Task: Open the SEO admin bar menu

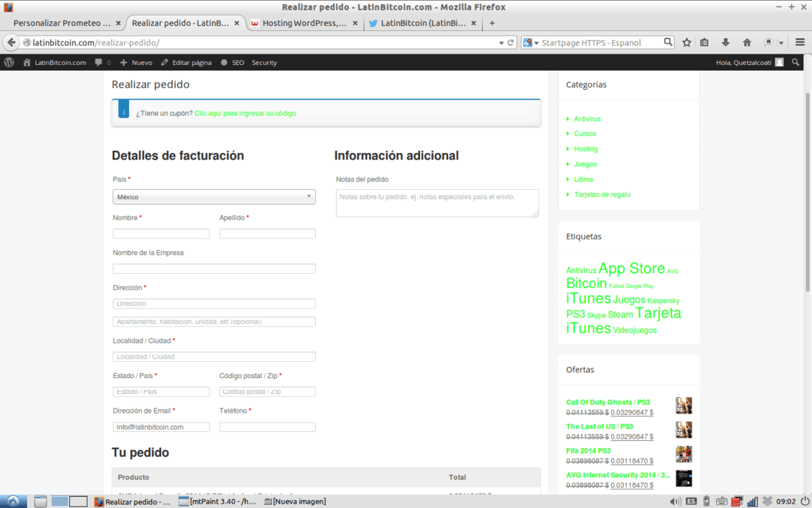Action: (233, 62)
